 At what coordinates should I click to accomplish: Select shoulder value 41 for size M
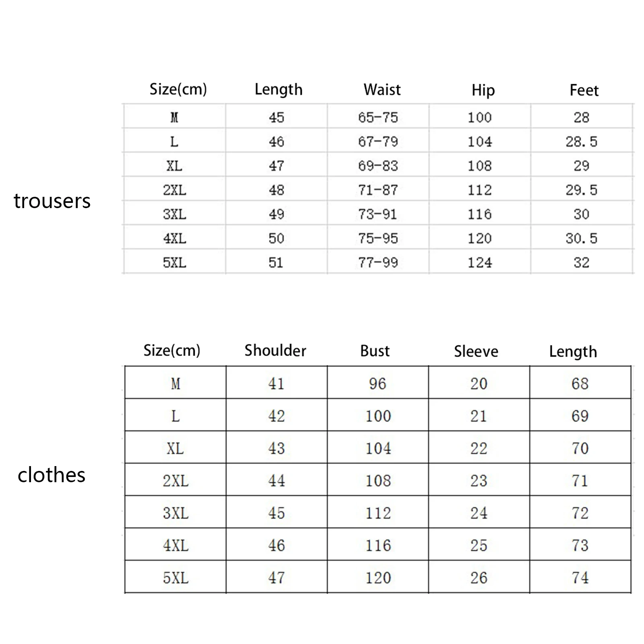(x=277, y=383)
